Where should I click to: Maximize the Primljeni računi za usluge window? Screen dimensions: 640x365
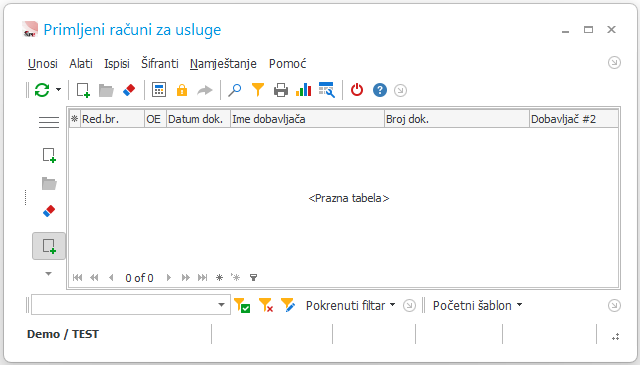pos(588,29)
